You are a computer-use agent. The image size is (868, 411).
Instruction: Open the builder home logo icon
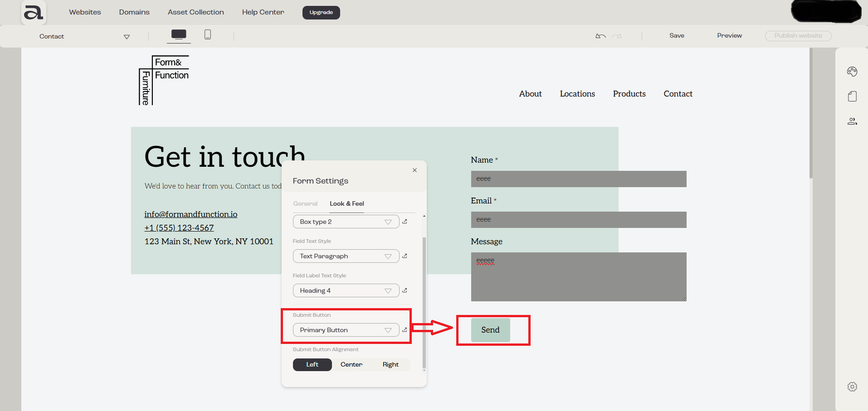[x=34, y=13]
